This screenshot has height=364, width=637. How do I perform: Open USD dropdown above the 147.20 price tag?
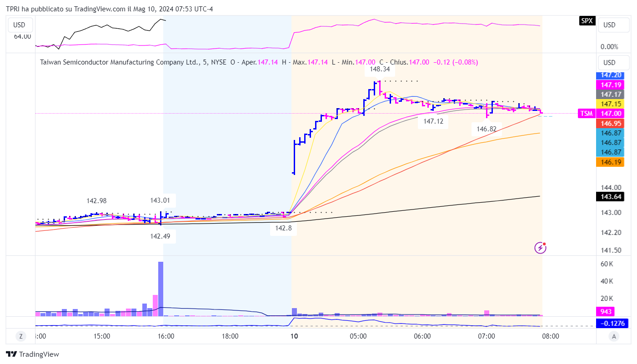(613, 62)
